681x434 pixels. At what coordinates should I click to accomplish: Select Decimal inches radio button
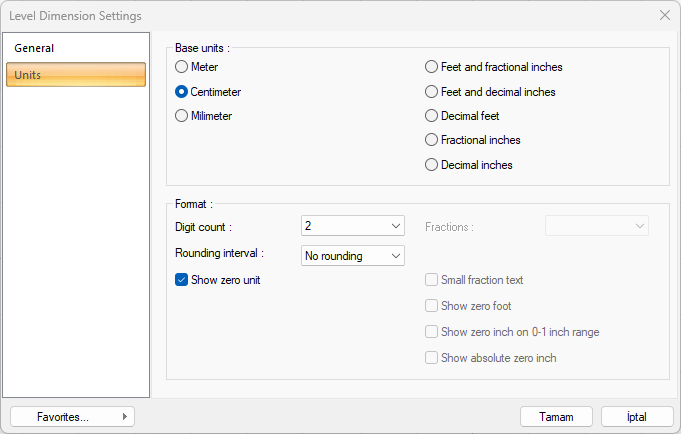432,165
